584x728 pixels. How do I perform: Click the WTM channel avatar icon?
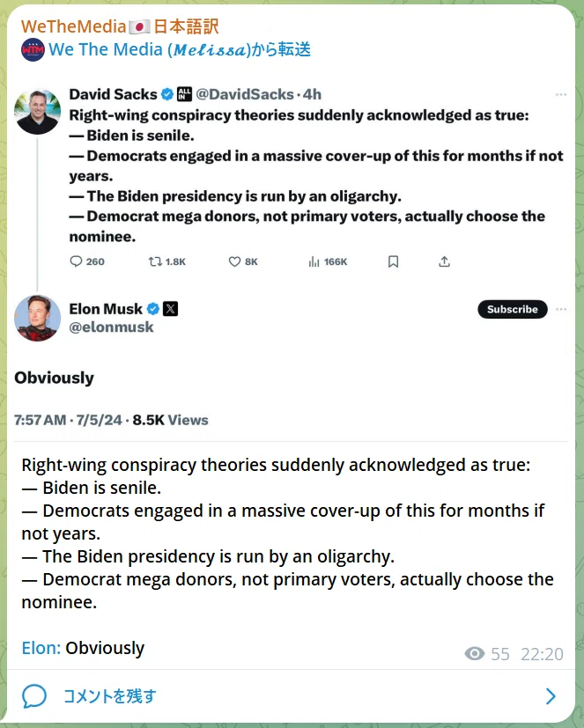click(x=33, y=49)
